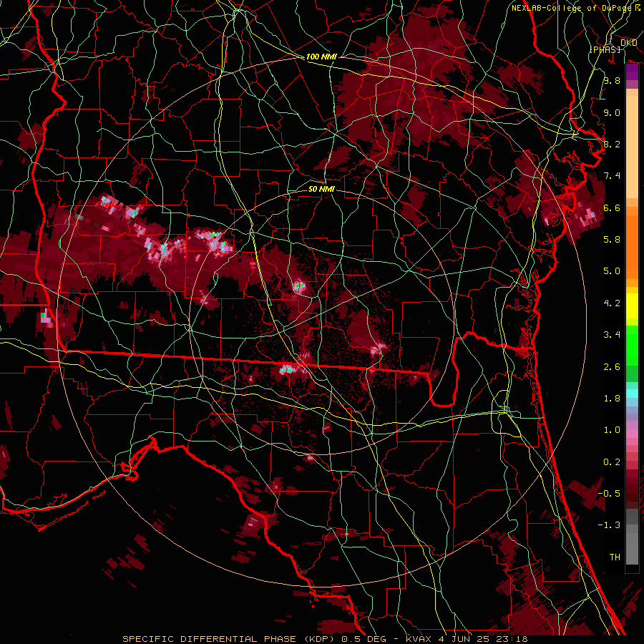Click the '7.4' value on the color scale
Screen dimensions: 644x644
(x=612, y=176)
